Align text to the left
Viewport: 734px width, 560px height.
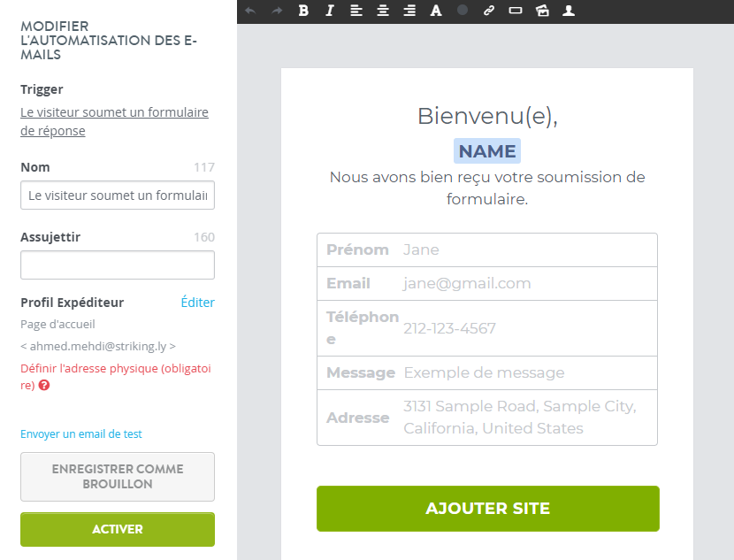(x=356, y=11)
